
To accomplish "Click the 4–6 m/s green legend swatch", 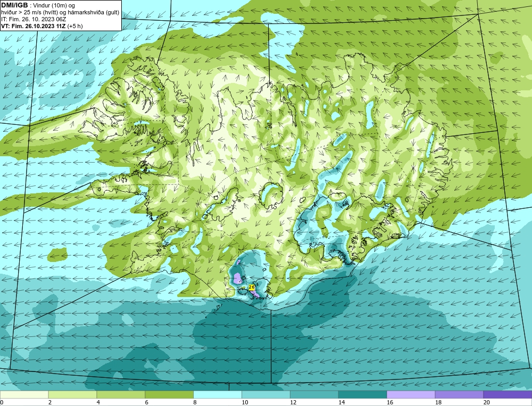I will click(x=121, y=395).
